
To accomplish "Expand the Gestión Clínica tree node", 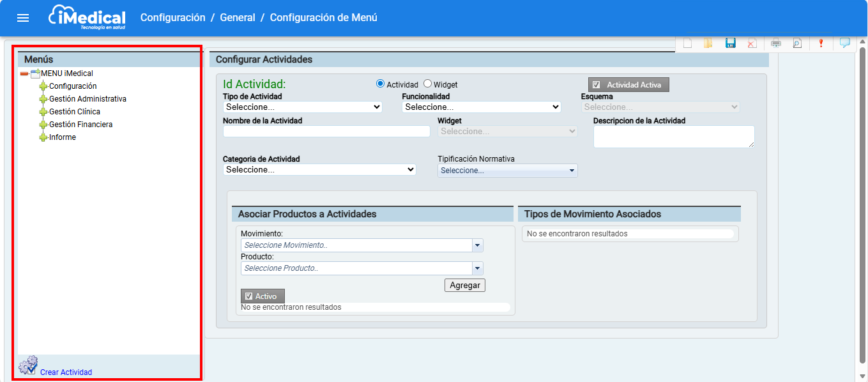I will (43, 112).
